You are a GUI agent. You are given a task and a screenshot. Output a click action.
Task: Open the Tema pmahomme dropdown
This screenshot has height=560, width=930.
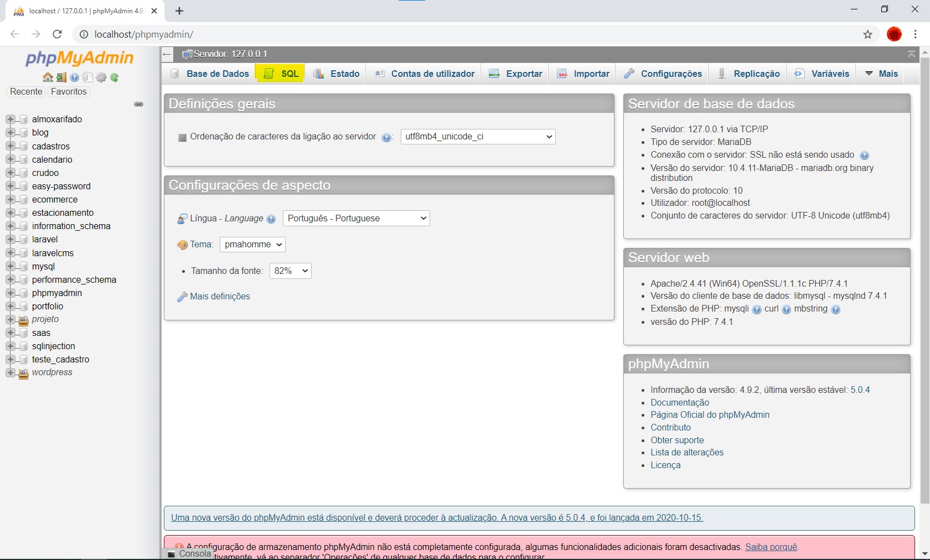point(252,245)
